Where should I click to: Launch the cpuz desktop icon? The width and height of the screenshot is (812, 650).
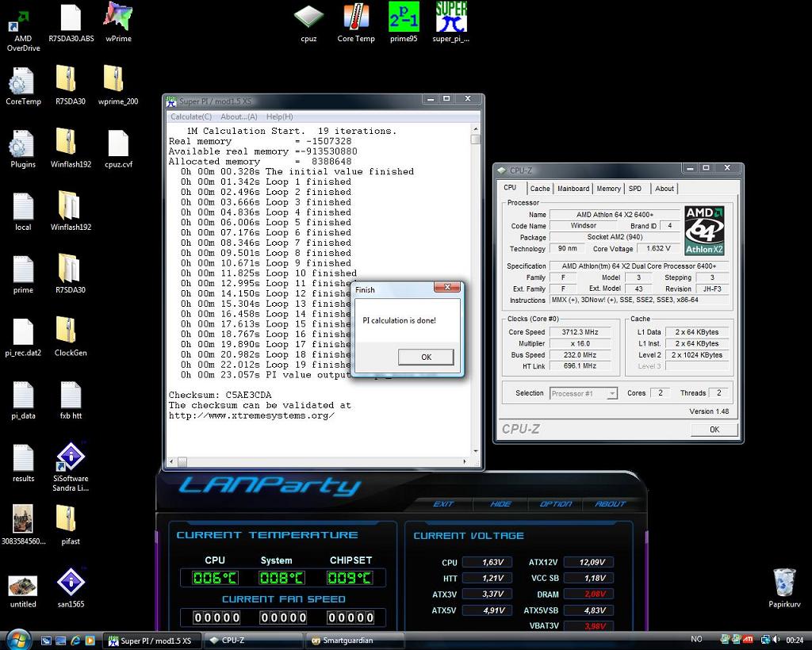coord(308,23)
